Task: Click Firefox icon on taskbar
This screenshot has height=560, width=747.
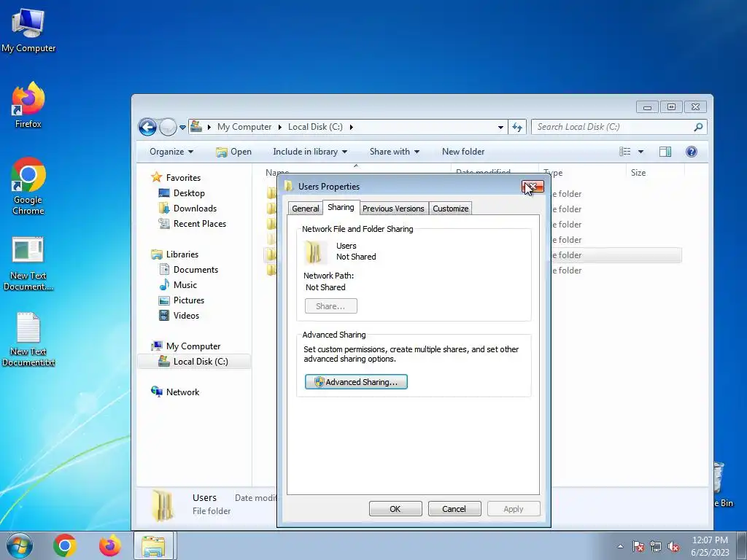Action: point(110,545)
